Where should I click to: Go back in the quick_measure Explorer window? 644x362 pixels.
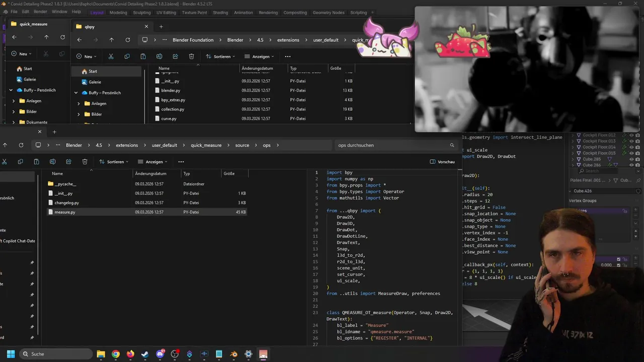click(x=14, y=37)
